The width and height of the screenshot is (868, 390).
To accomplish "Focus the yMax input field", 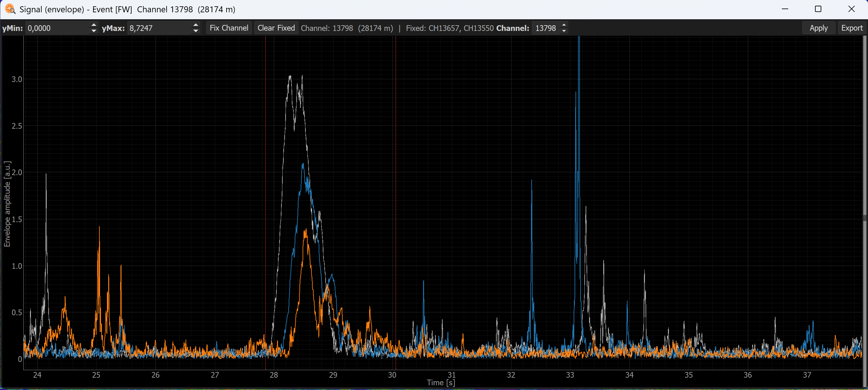I will [160, 28].
